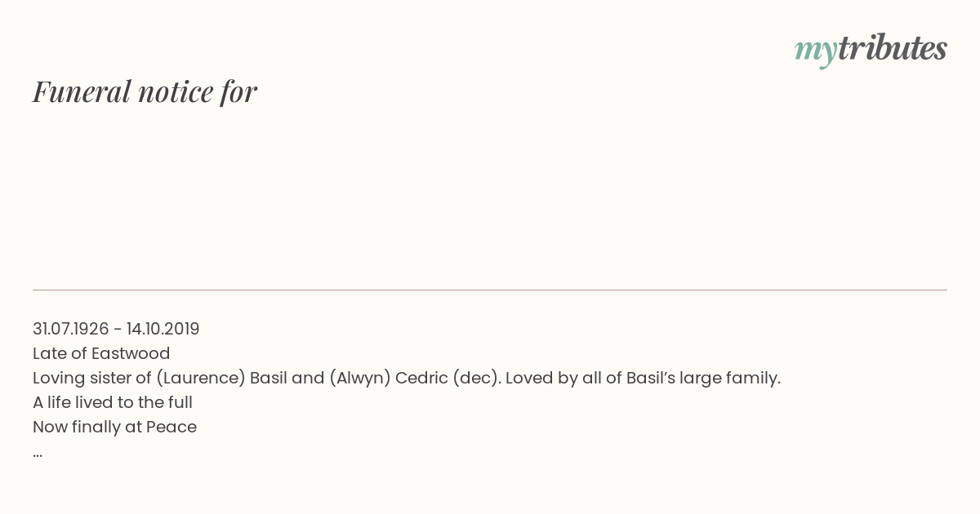Click the green "my" part of logo

tap(816, 52)
